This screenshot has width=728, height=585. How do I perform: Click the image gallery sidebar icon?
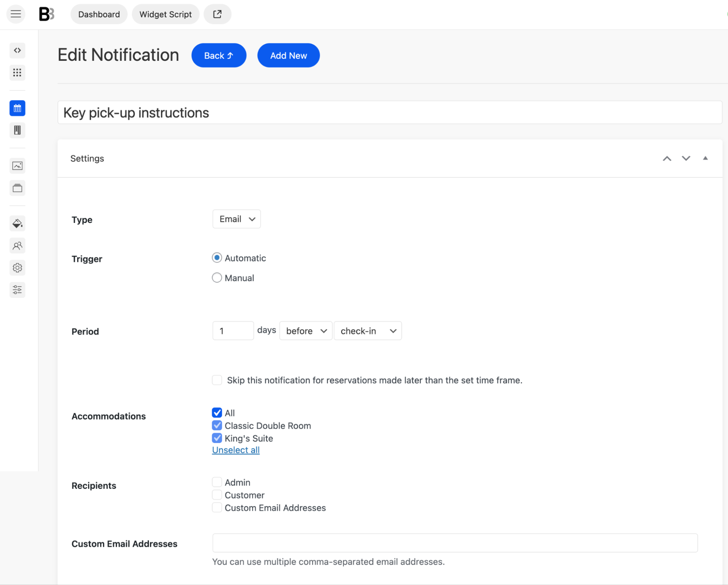tap(17, 166)
